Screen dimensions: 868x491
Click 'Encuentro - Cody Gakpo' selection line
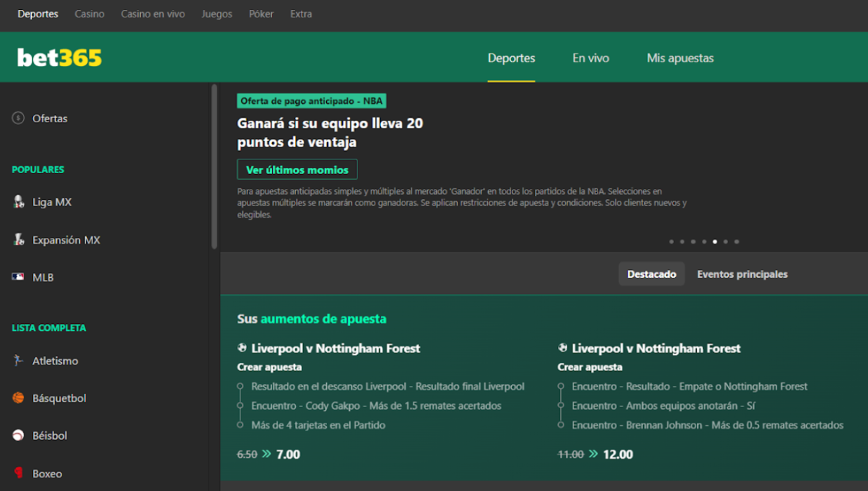[x=377, y=405]
